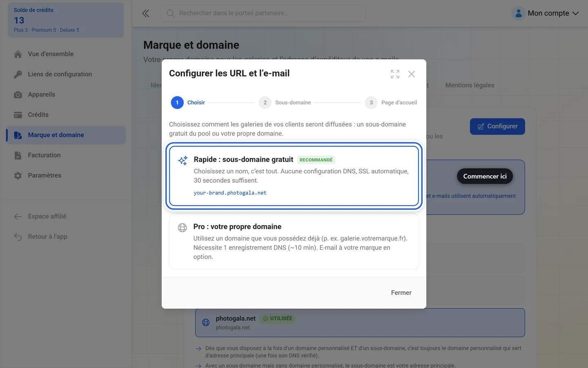588x368 pixels.
Task: Click the Marque et domaine page heading
Action: [191, 45]
